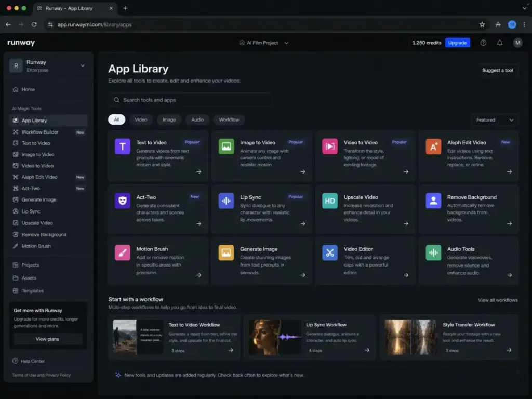Open Home in the sidebar
532x399 pixels.
tap(48, 89)
